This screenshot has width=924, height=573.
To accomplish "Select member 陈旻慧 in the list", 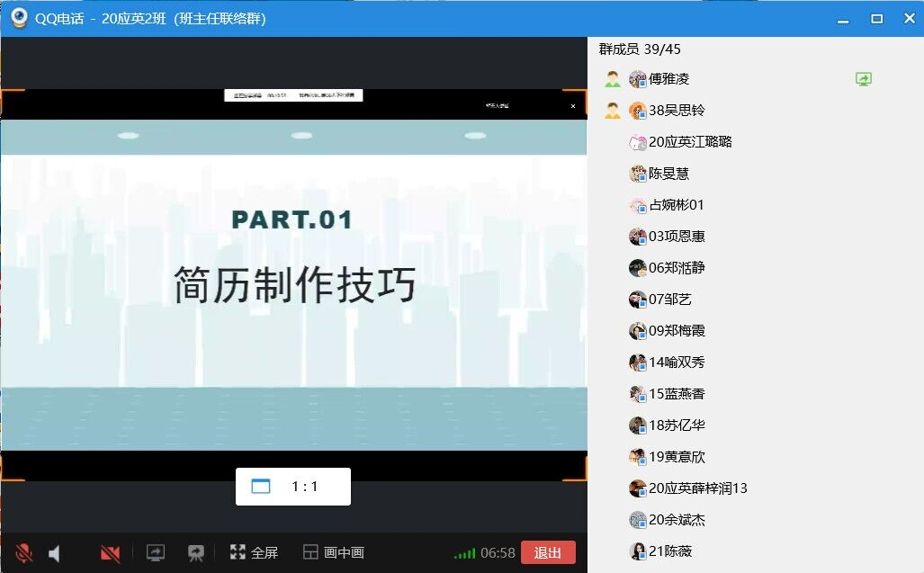I will tap(668, 174).
